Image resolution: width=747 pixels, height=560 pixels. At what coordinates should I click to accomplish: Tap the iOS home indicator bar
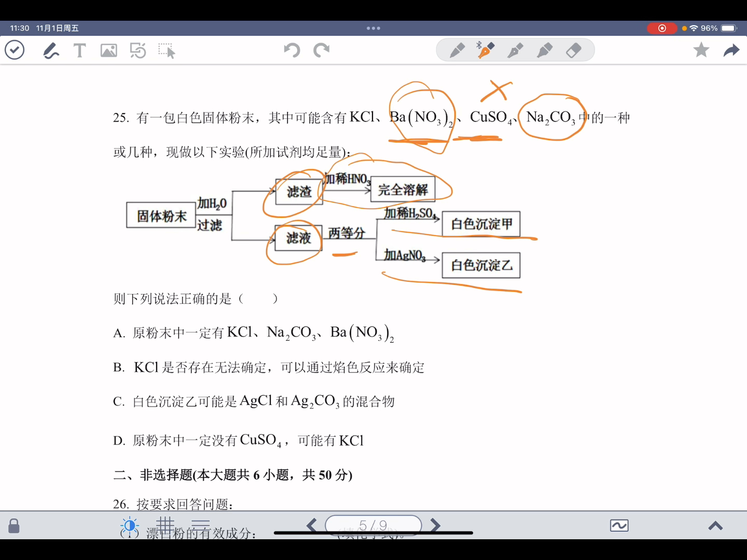[374, 533]
